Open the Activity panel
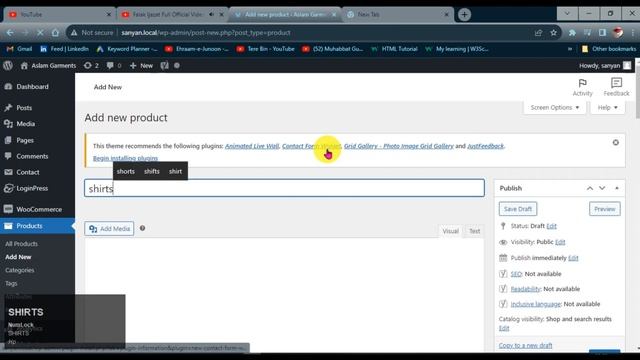This screenshot has width=640, height=360. [582, 87]
